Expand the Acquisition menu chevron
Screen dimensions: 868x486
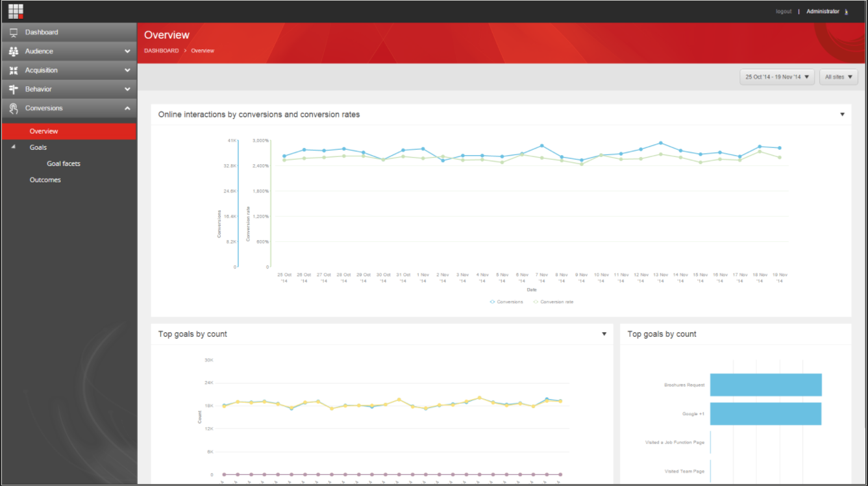tap(127, 70)
